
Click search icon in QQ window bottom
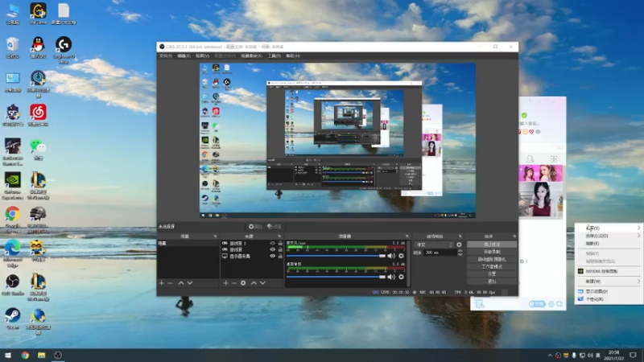[559, 304]
